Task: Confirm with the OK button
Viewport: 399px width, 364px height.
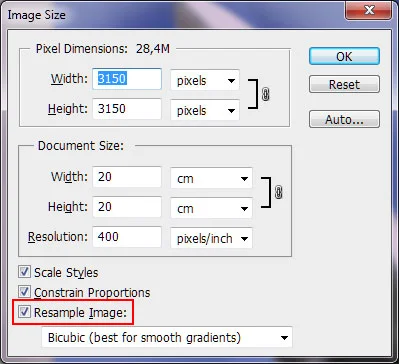Action: (x=344, y=56)
